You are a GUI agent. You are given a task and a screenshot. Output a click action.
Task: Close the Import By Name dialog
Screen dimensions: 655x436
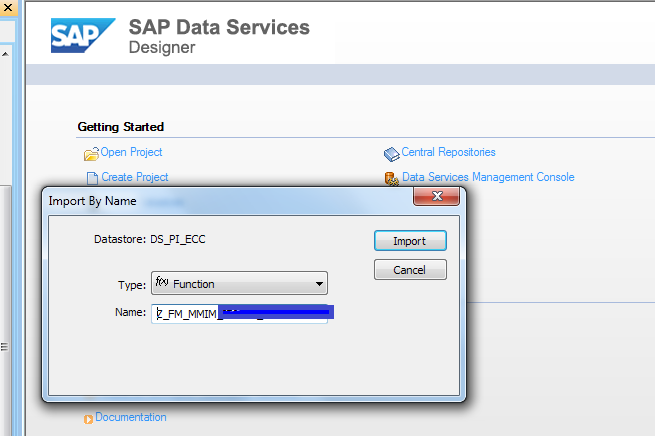[x=437, y=196]
